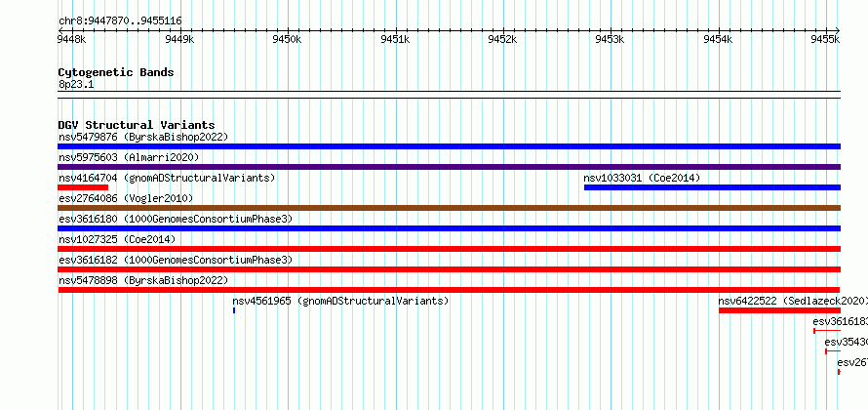Viewport: 868px width, 410px height.
Task: Click the DGV Structural Variants track title
Action: point(137,125)
